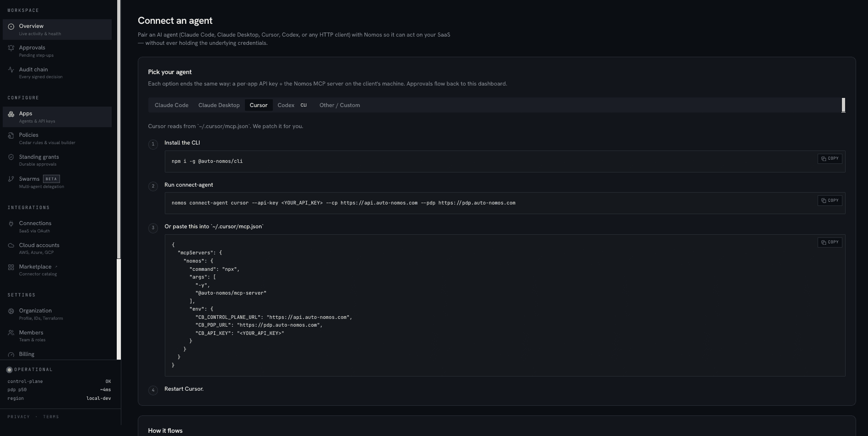Open the Cloud accounts page
Viewport: 868px width, 436px height.
click(57, 248)
